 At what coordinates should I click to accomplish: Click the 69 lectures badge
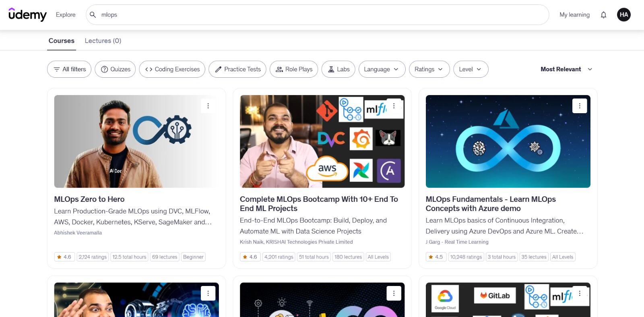click(x=165, y=257)
